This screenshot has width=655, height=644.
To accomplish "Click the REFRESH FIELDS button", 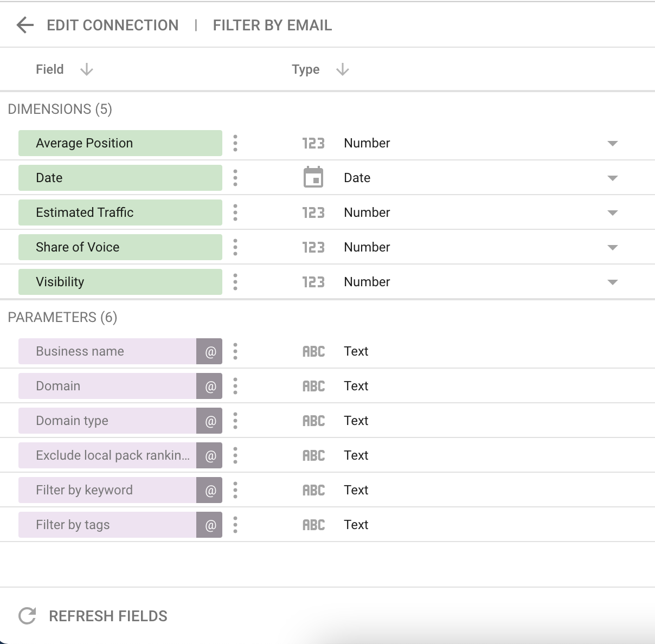I will click(x=108, y=616).
